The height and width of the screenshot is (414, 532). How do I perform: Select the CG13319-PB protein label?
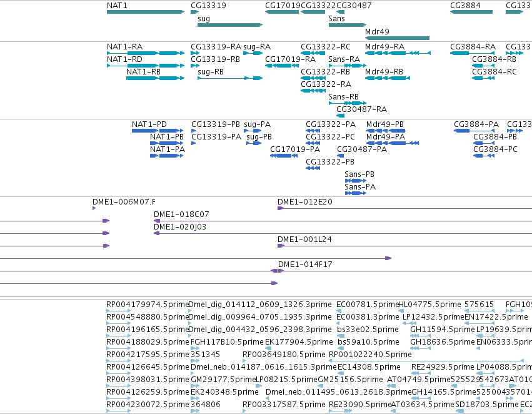point(216,124)
